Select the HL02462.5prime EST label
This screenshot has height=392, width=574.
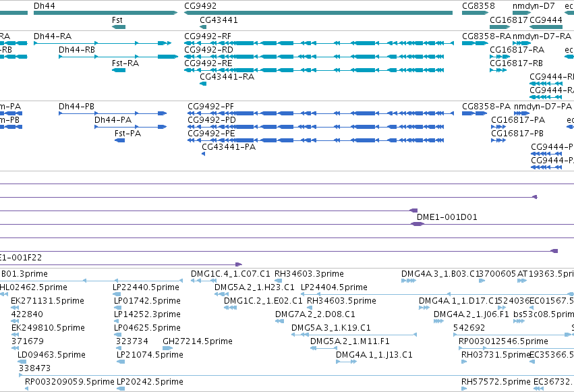34,287
